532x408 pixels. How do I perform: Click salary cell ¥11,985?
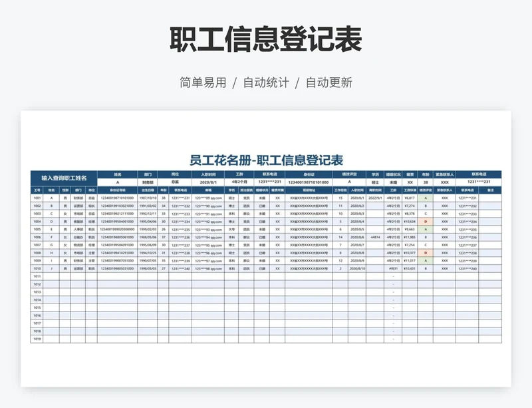click(410, 237)
